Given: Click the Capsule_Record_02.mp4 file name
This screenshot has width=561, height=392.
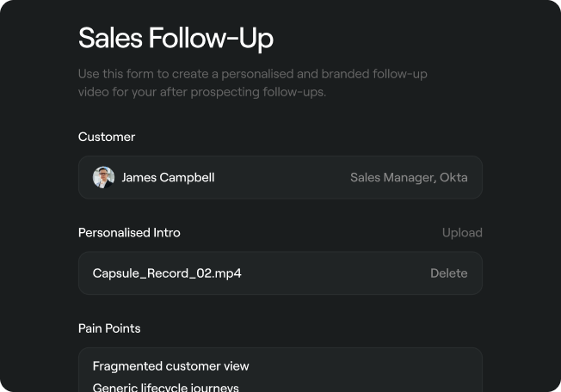Looking at the screenshot, I should (x=167, y=273).
